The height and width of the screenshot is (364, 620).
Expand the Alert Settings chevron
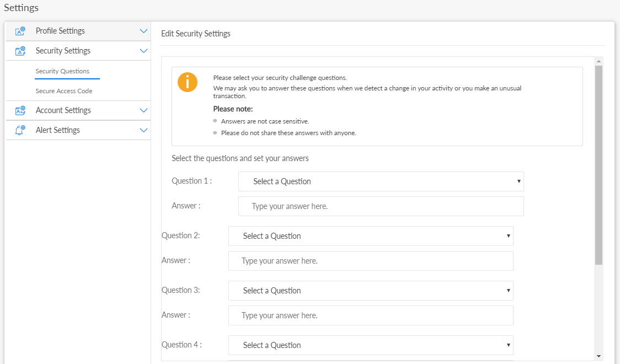pos(143,131)
